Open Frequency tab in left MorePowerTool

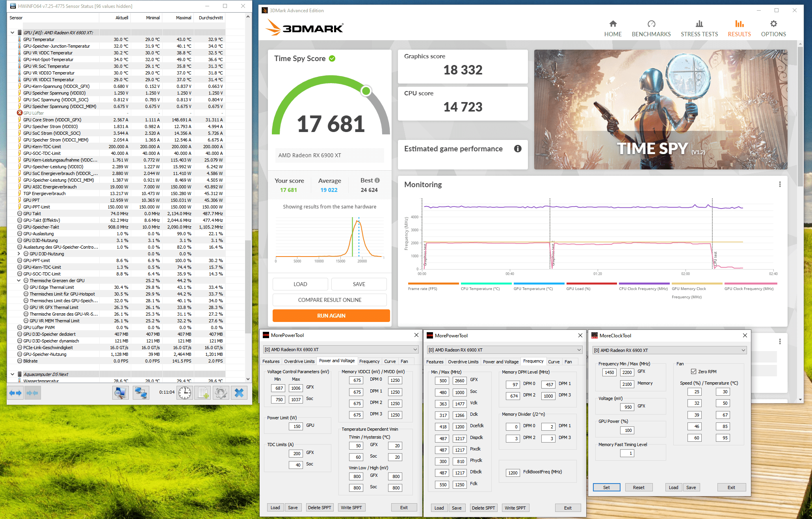[370, 361]
